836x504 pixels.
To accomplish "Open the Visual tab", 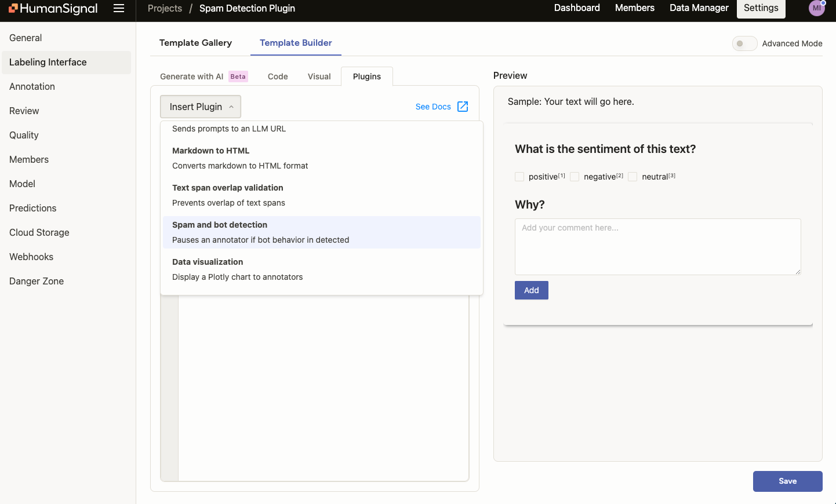I will point(319,76).
